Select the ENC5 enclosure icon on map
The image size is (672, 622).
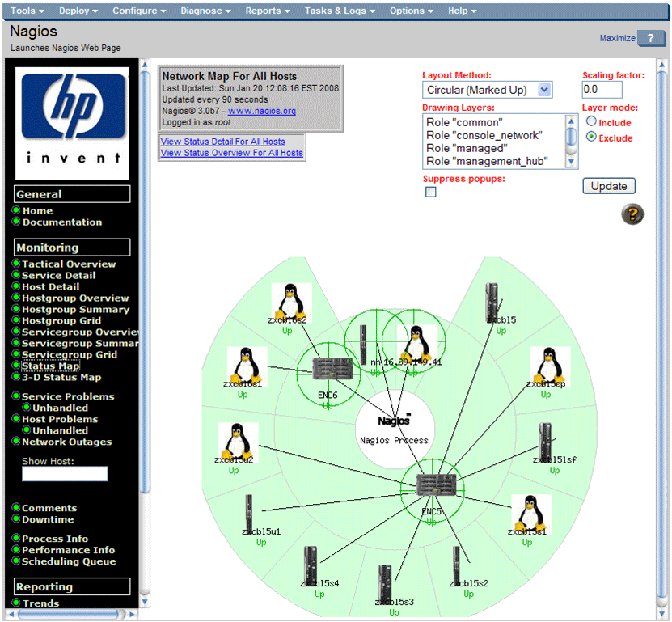point(437,484)
